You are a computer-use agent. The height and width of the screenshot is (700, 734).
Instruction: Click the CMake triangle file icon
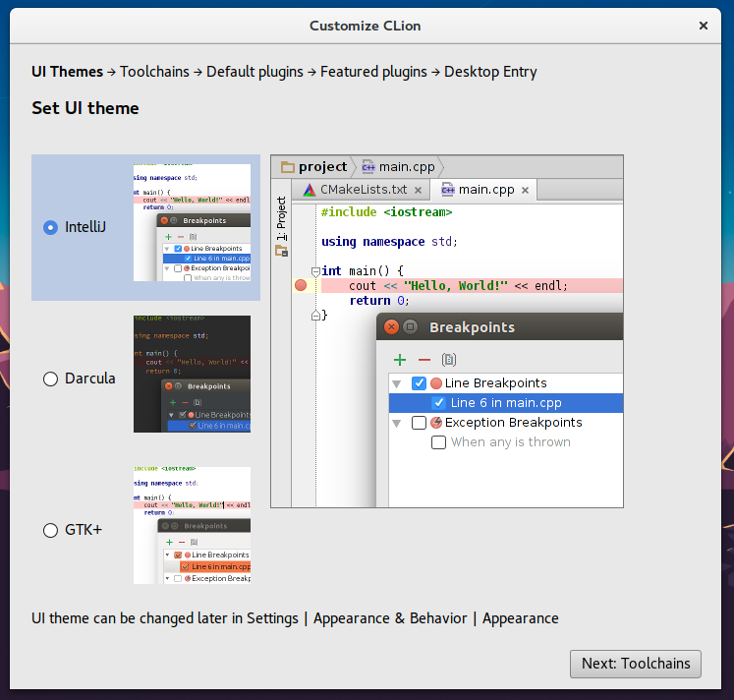coord(309,190)
